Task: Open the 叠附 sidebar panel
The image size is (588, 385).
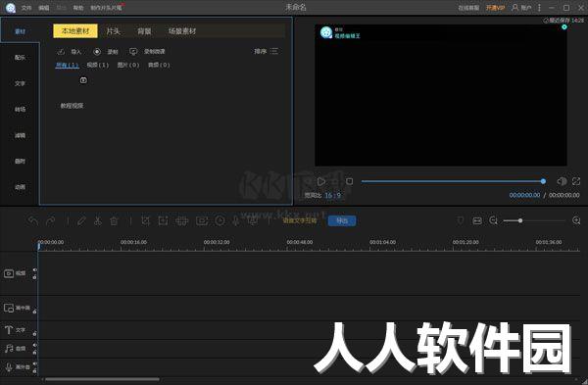Action: click(x=20, y=162)
